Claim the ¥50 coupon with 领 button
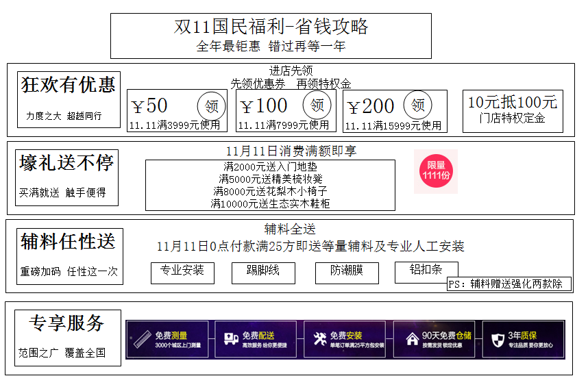Screen dimensions: 588x376 coord(212,106)
